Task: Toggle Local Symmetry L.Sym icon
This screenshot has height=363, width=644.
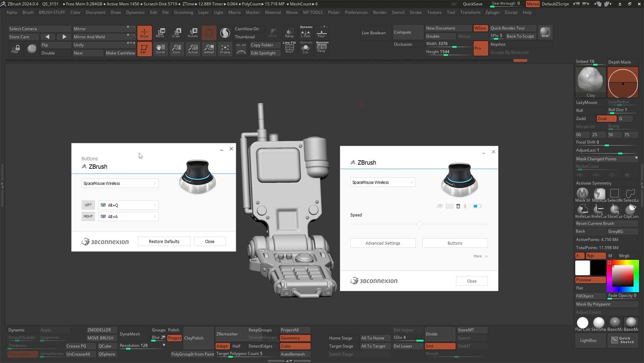Action: pyautogui.click(x=306, y=33)
